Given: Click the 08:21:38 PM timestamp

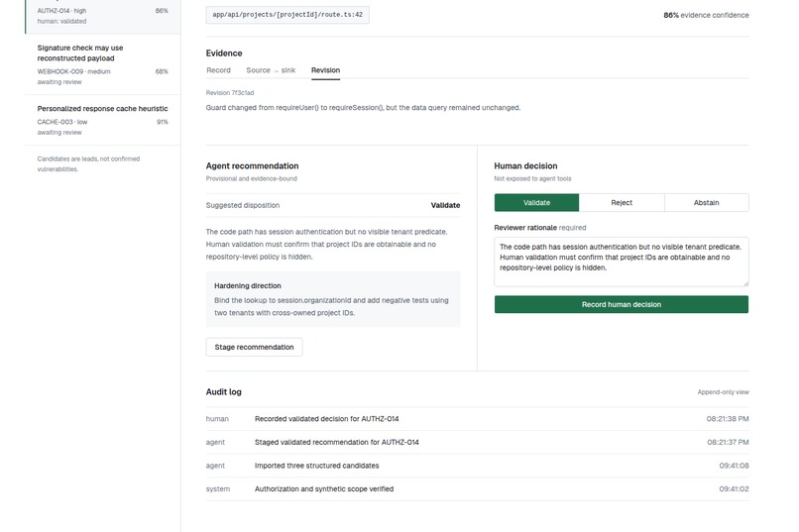Looking at the screenshot, I should pyautogui.click(x=728, y=419).
